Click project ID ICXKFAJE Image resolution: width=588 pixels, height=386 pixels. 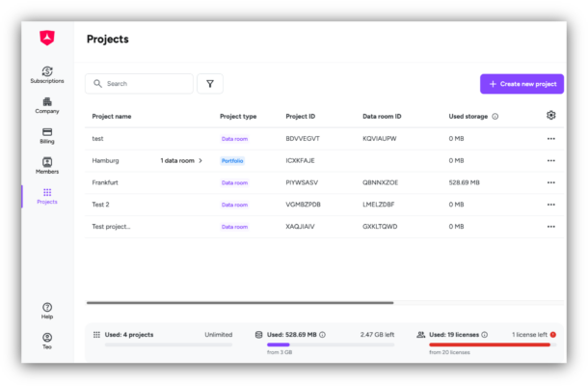pyautogui.click(x=300, y=161)
